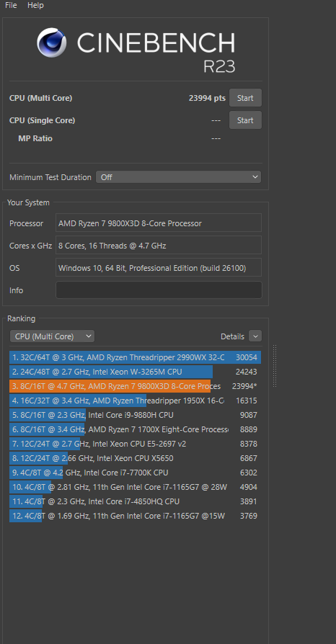Click the Details label in Ranking
336x644 pixels.
232,336
